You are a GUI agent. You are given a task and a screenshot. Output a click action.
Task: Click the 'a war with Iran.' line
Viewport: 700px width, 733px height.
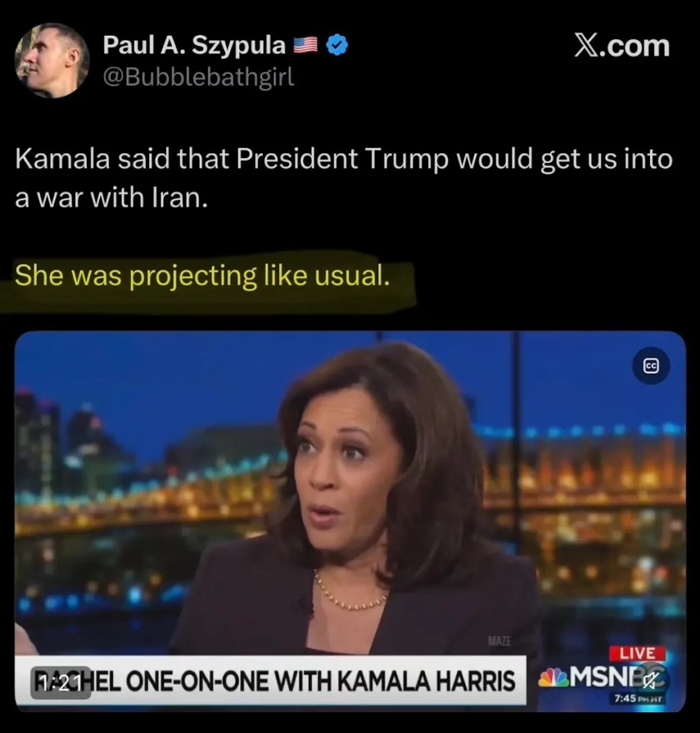pyautogui.click(x=112, y=197)
